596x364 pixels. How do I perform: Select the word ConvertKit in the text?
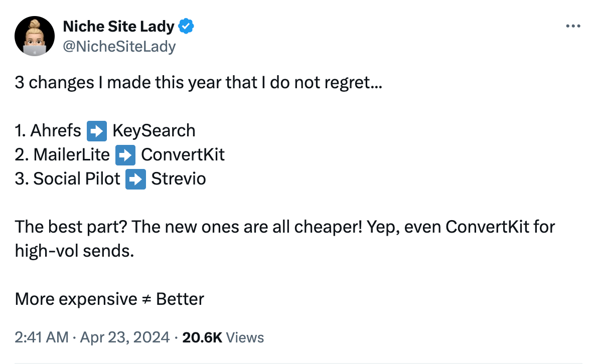183,154
